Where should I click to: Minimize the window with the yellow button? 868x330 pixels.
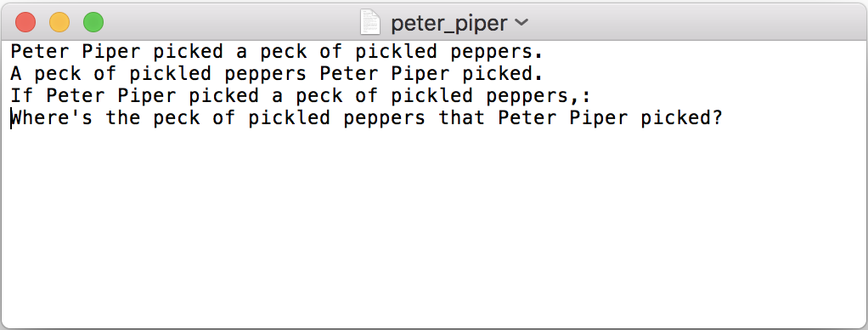click(x=59, y=23)
